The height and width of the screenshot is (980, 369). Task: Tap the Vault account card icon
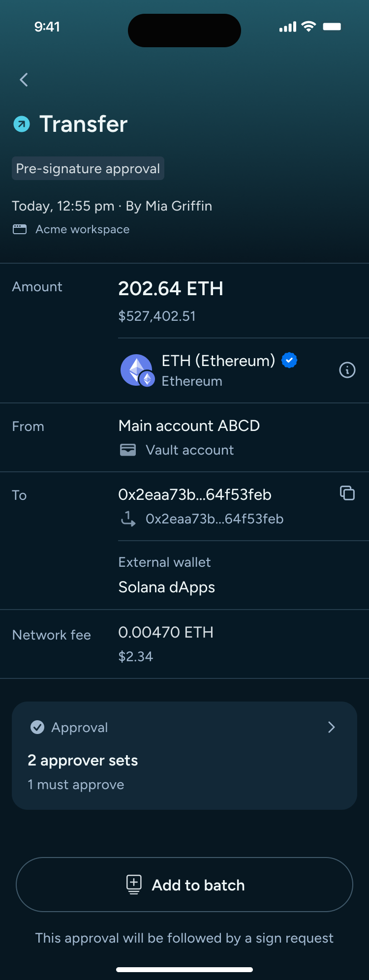[x=128, y=450]
